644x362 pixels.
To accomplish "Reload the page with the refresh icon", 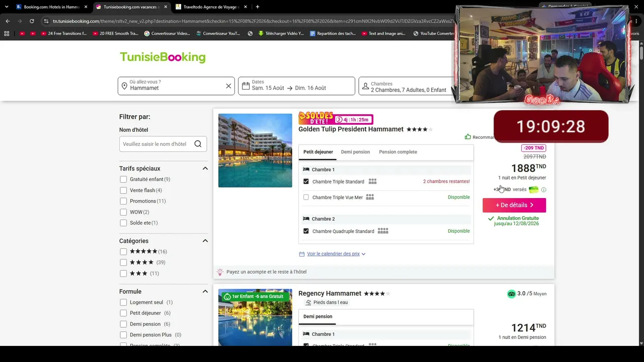I will 32,21.
